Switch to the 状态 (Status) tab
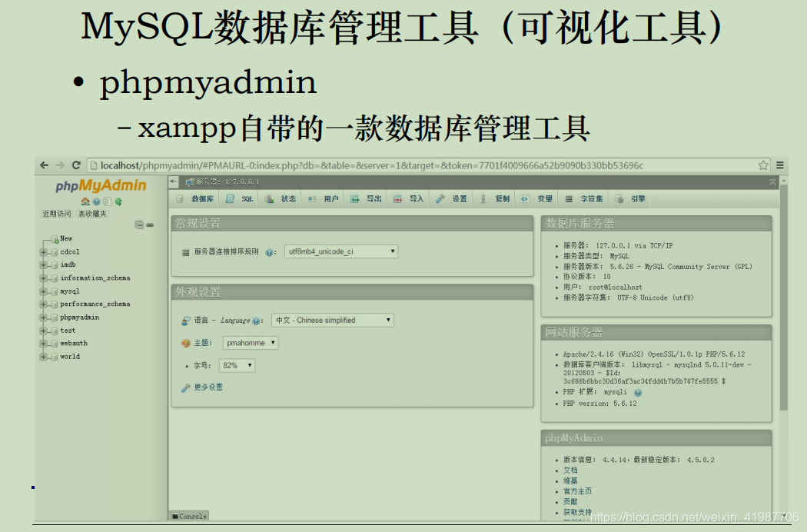Viewport: 807px width, 532px height. click(281, 199)
